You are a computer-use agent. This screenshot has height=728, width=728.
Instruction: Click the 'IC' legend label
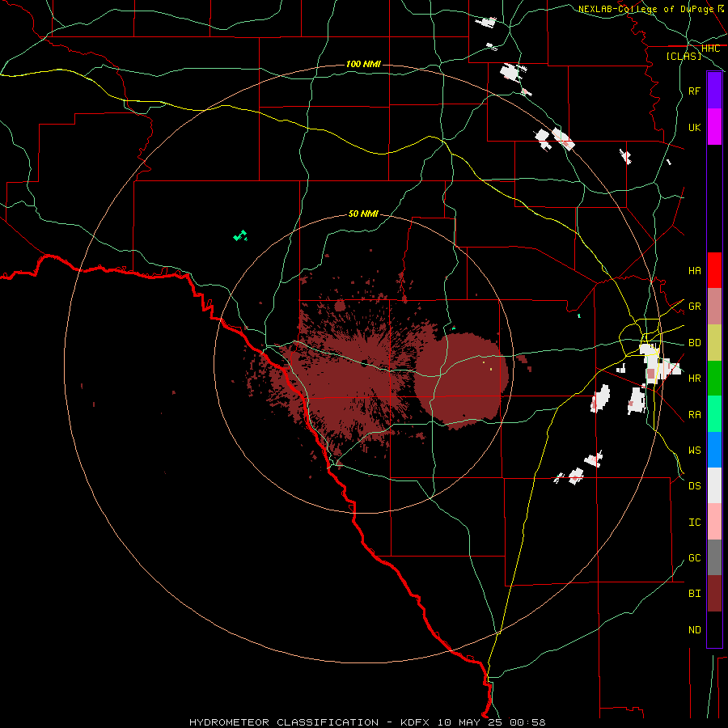694,522
